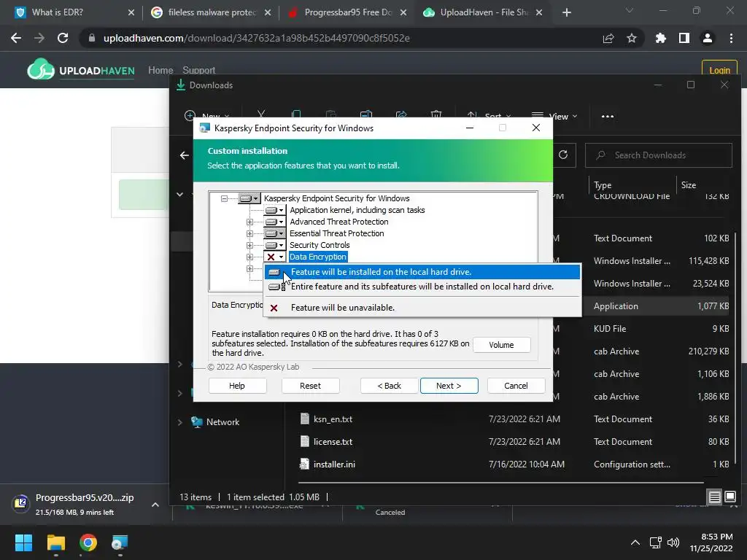Open the state dropdown for Advanced Threat Protection
The height and width of the screenshot is (560, 747).
pos(275,222)
